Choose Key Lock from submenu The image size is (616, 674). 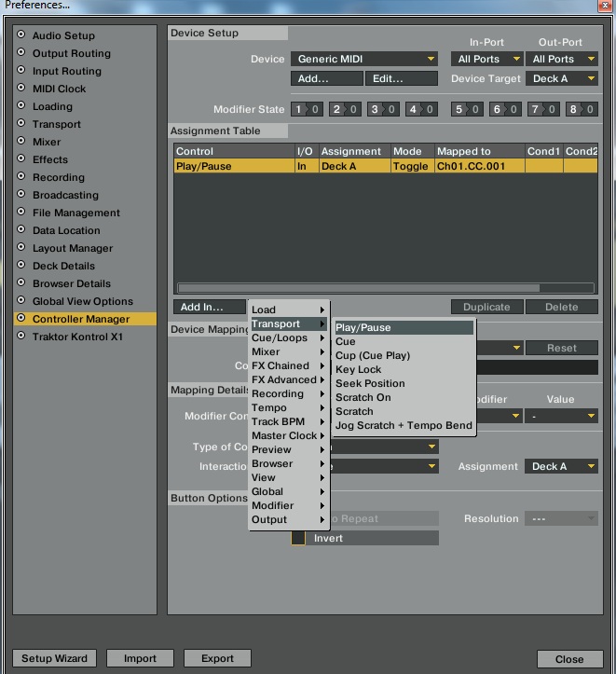pos(404,369)
